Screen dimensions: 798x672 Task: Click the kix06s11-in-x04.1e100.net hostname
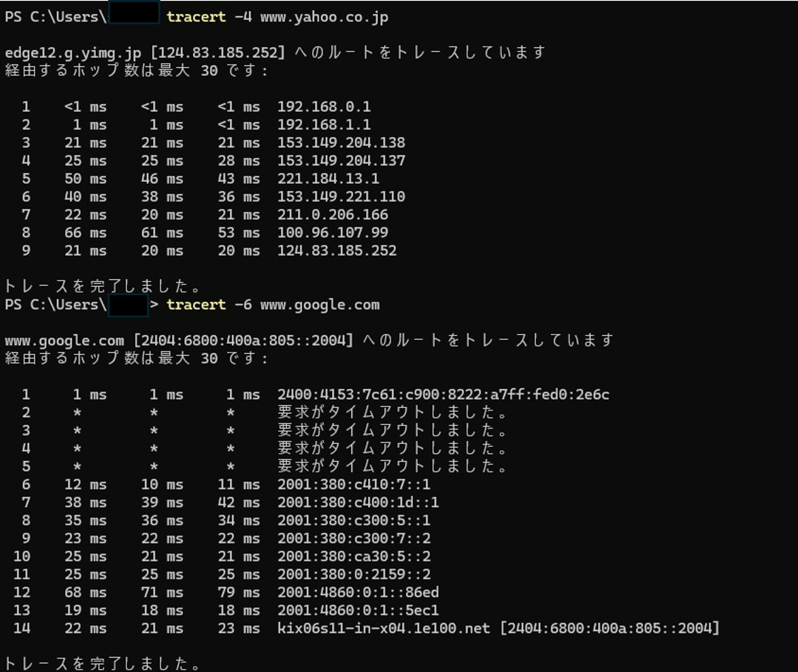(384, 628)
